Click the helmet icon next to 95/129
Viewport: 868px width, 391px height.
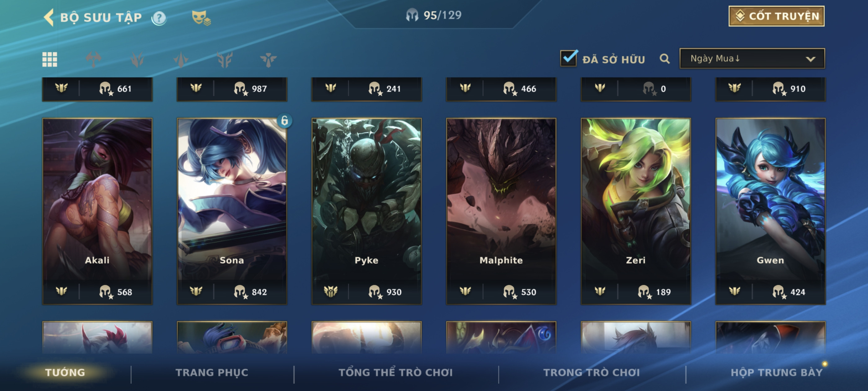click(412, 15)
